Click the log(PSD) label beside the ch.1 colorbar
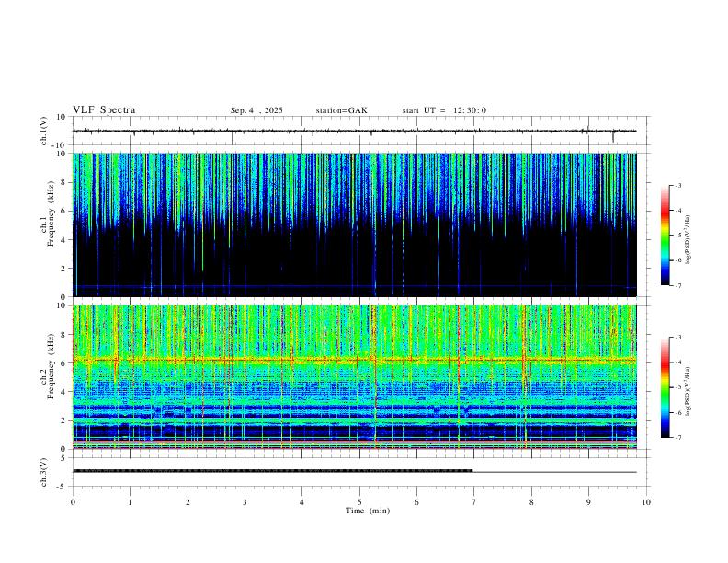 tap(688, 239)
